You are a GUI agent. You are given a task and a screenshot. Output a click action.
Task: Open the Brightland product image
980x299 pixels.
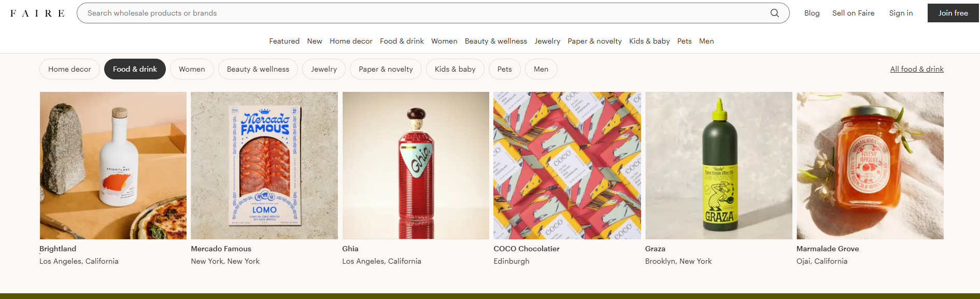(113, 166)
